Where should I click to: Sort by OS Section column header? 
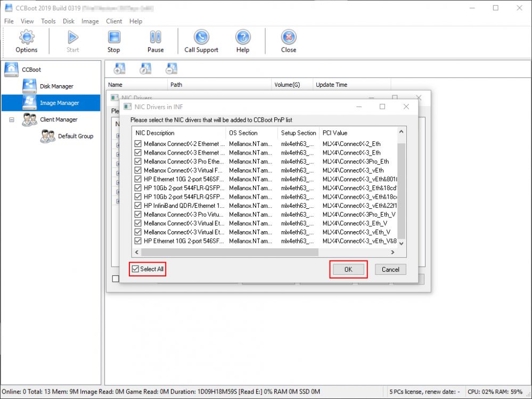pyautogui.click(x=252, y=133)
